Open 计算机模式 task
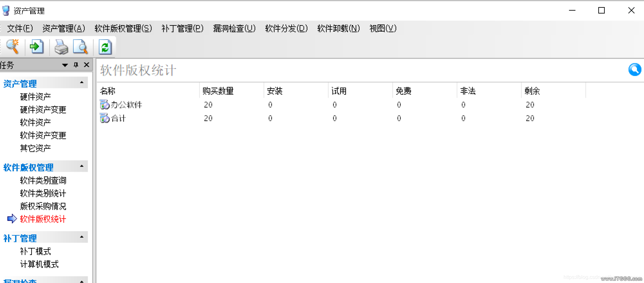The height and width of the screenshot is (283, 644). tap(39, 264)
